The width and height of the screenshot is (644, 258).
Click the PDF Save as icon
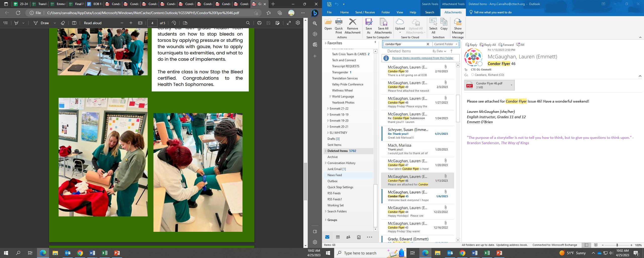[277, 23]
